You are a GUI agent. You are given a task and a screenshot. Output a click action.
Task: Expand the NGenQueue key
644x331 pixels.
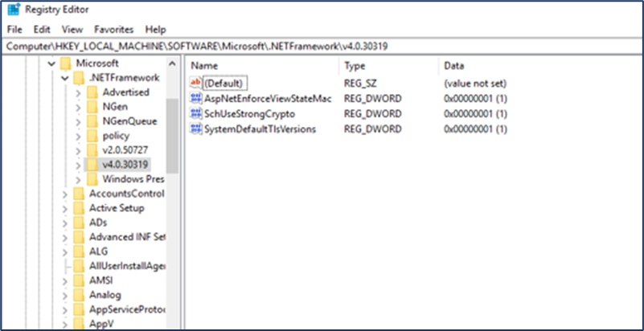pyautogui.click(x=78, y=121)
